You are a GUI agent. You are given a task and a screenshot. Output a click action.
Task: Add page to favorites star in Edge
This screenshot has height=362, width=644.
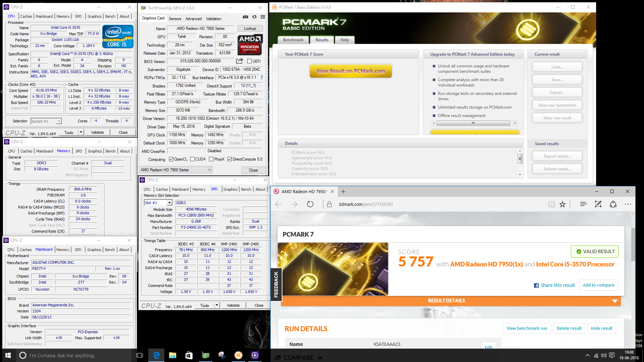click(562, 204)
